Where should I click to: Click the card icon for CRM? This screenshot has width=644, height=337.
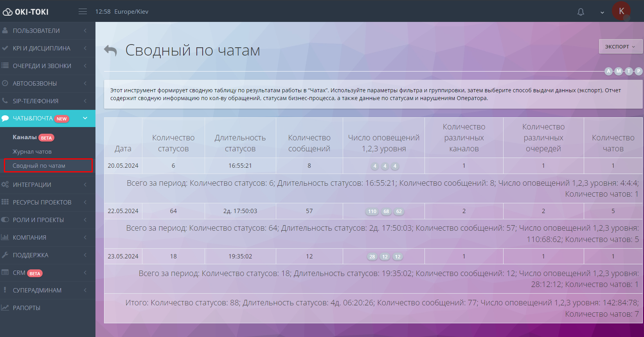point(5,272)
